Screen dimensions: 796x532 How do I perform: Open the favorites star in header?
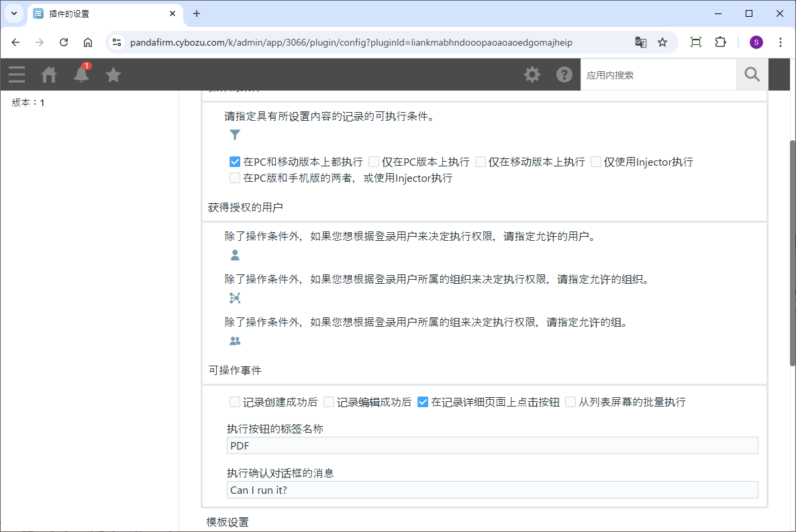[x=113, y=74]
